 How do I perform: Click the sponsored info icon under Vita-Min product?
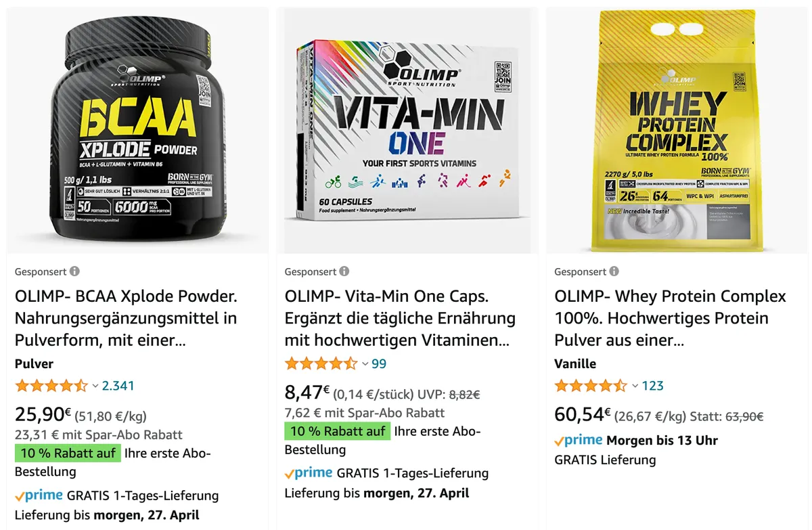coord(344,271)
